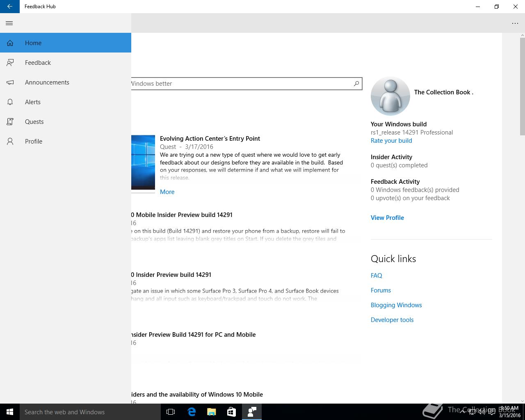This screenshot has height=420, width=525.
Task: Click the Announcements megaphone icon
Action: pos(10,82)
